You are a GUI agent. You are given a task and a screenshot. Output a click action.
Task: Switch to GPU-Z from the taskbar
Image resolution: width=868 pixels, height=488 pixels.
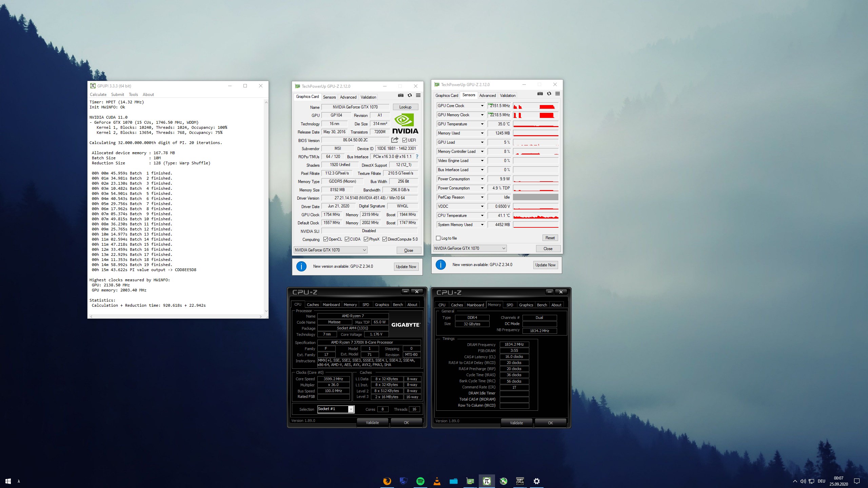pos(470,481)
